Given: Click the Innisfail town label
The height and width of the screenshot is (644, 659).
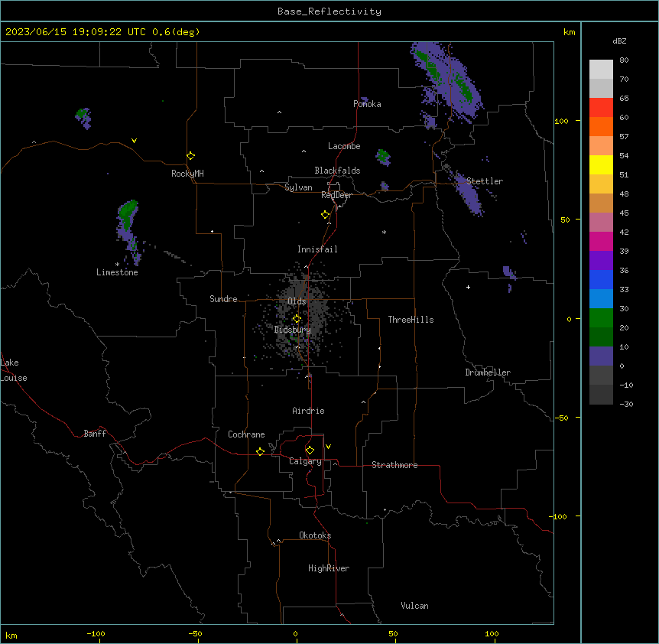Looking at the screenshot, I should click(x=317, y=249).
